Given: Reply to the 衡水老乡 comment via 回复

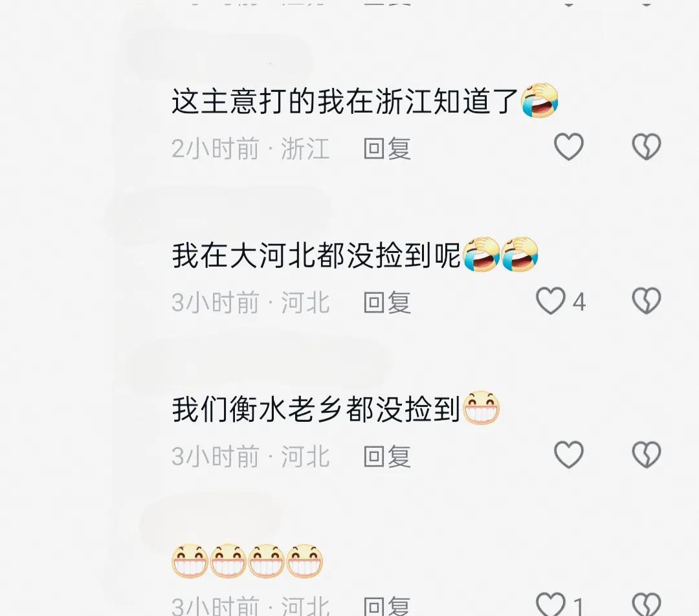Looking at the screenshot, I should click(x=387, y=456).
